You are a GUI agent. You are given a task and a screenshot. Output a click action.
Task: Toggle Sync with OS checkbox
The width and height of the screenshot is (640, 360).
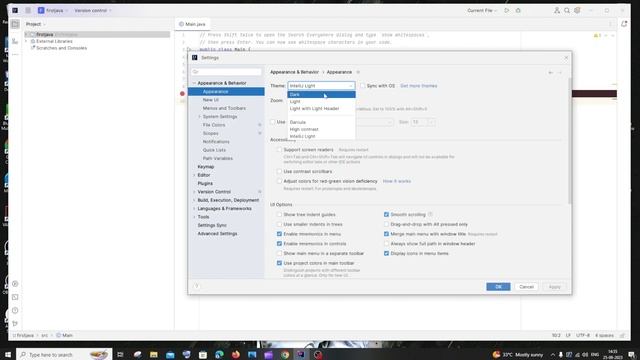[x=362, y=86]
